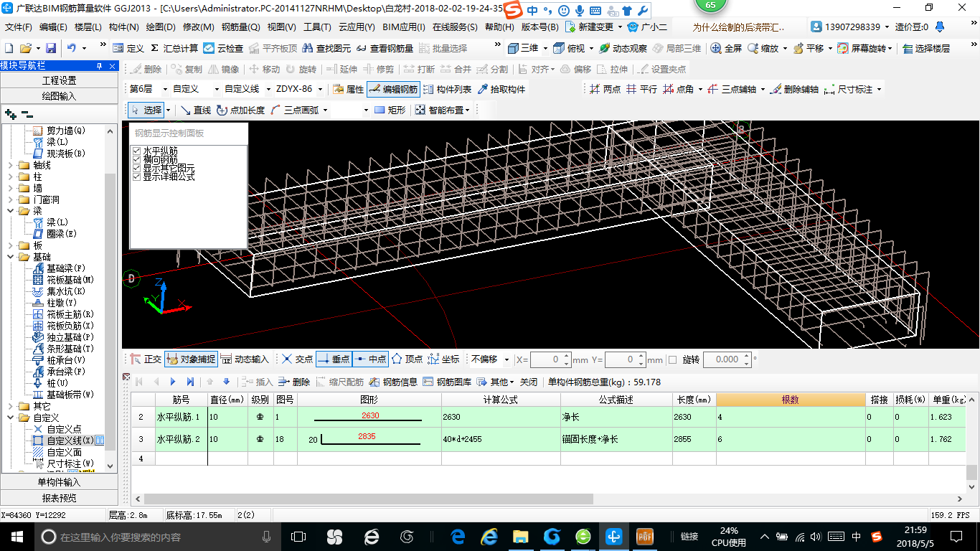Open 钢筋图库 rebar library
Image resolution: width=980 pixels, height=551 pixels.
(x=448, y=382)
